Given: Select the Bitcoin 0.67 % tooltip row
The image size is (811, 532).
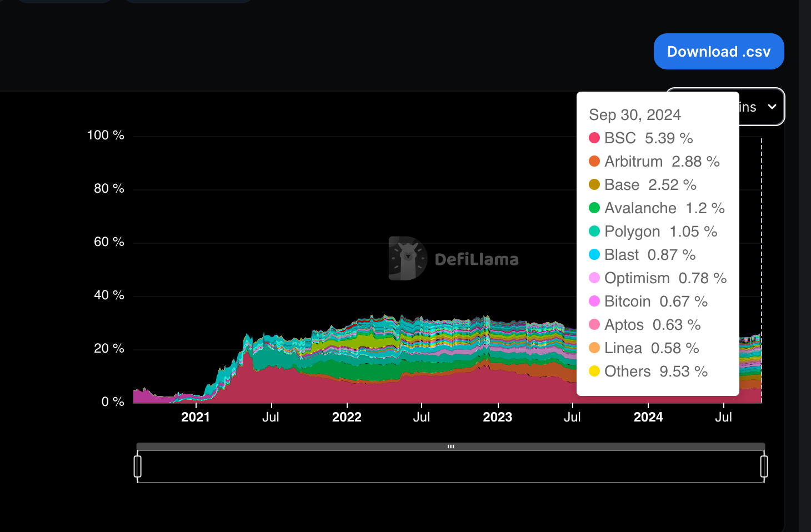Looking at the screenshot, I should [648, 302].
